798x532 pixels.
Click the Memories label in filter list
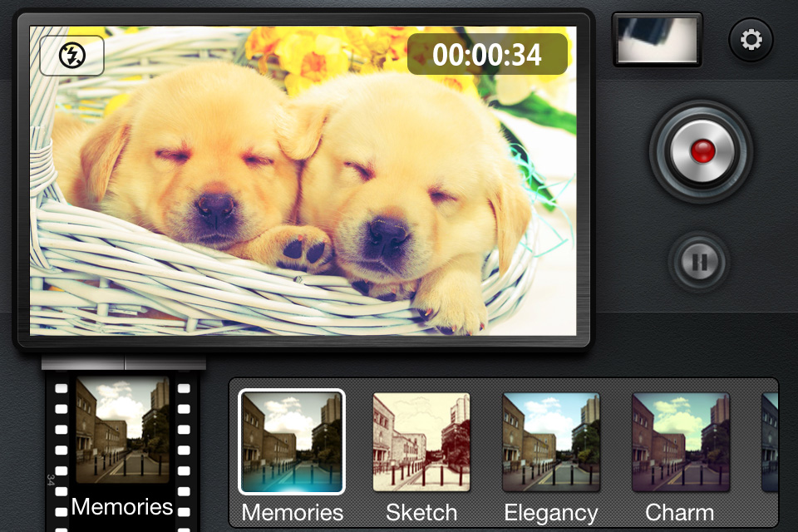[292, 512]
